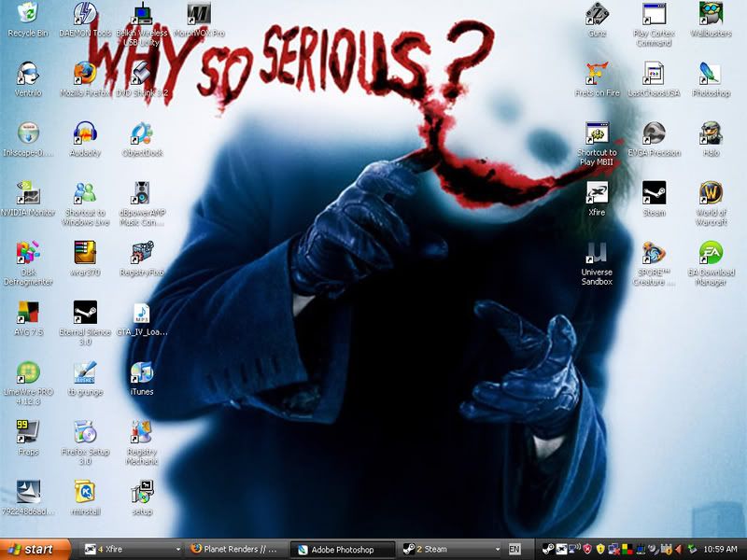Open the Windows start menu

pos(35,549)
